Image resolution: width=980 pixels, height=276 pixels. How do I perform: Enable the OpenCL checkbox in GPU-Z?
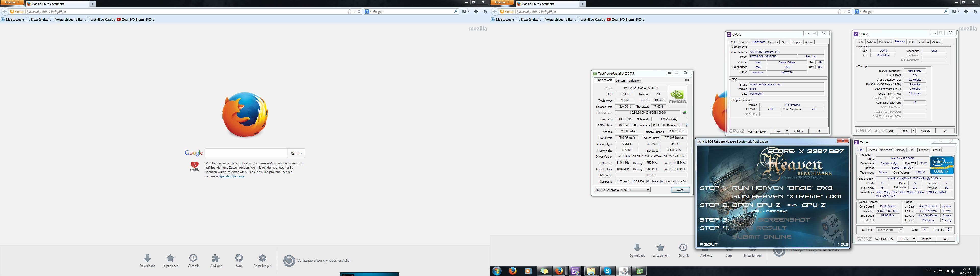coord(618,181)
